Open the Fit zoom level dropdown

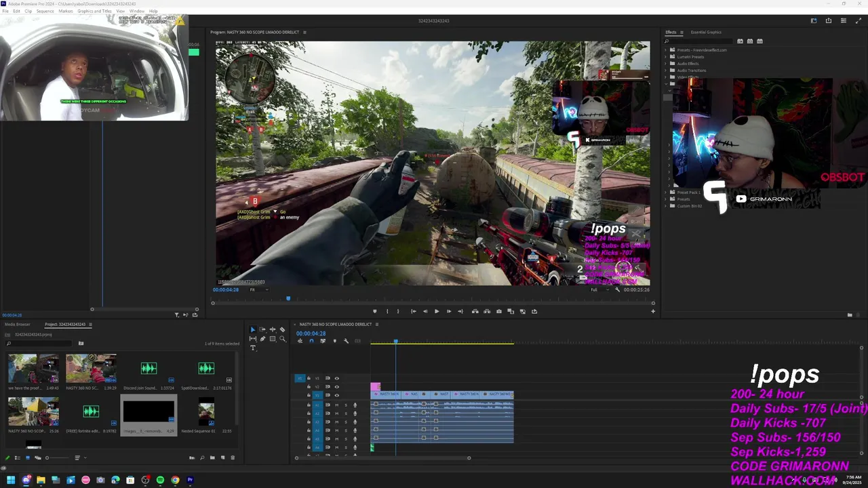pyautogui.click(x=259, y=289)
